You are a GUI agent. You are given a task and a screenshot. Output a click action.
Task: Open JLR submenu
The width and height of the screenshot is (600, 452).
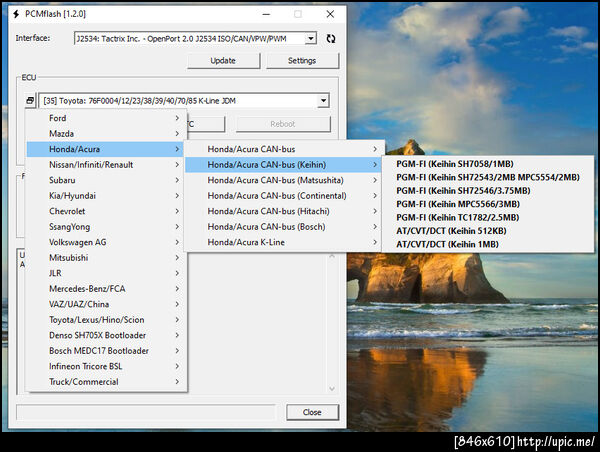106,273
